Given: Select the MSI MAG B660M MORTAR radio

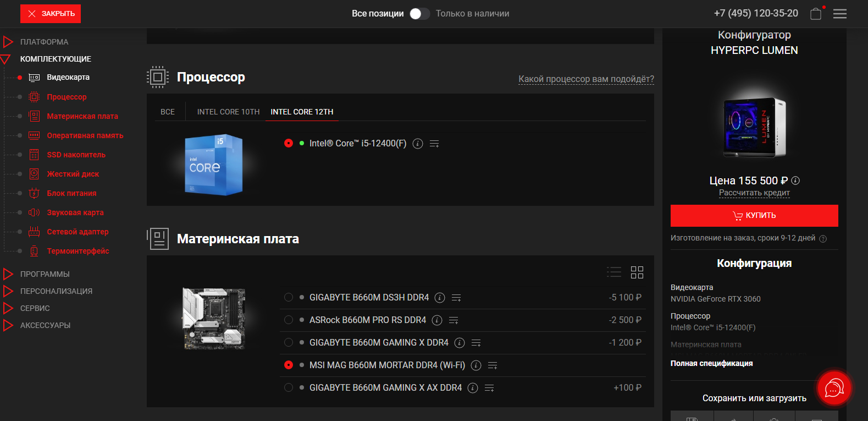Looking at the screenshot, I should click(289, 365).
